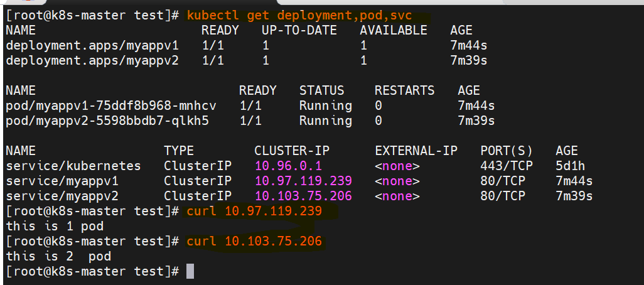Click the AVAILABLE column header

pyautogui.click(x=394, y=30)
